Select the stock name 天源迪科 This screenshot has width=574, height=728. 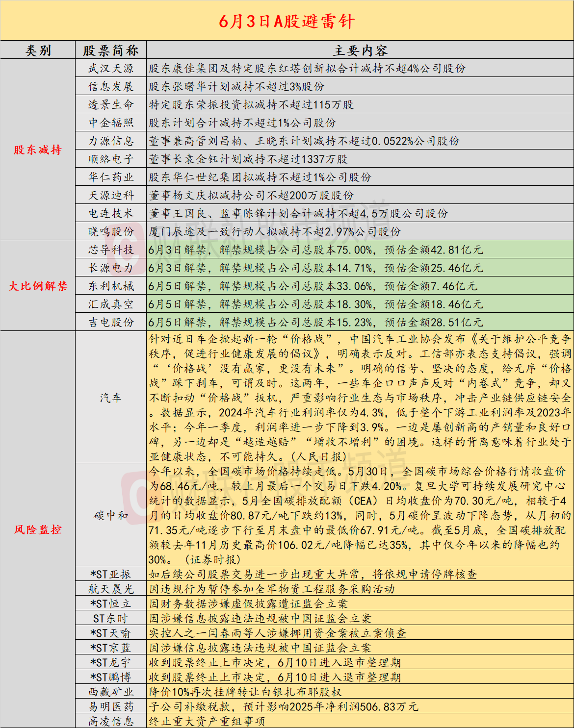(x=111, y=196)
